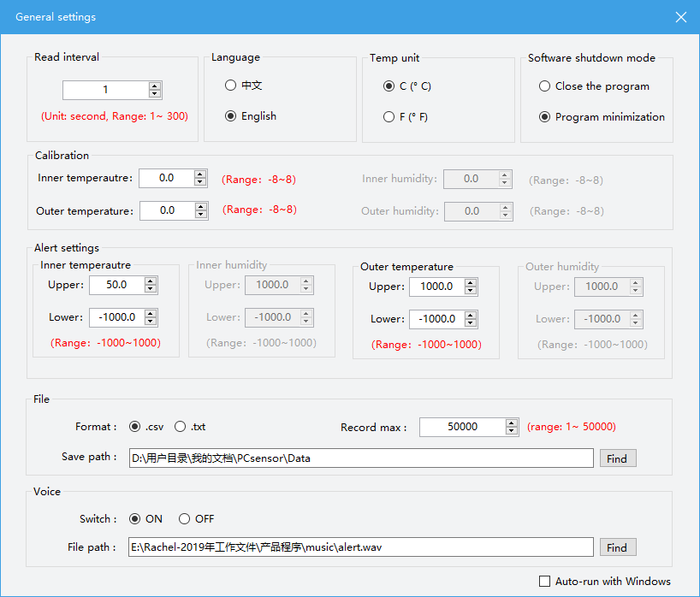Click the '(Unit: second, Range: 1~ 300)' hint
This screenshot has height=597, width=700.
pyautogui.click(x=115, y=116)
